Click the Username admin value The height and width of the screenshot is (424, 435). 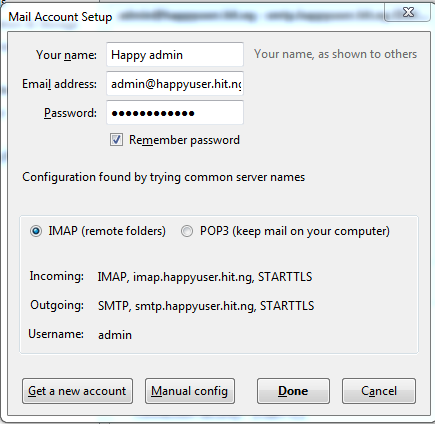click(x=115, y=335)
